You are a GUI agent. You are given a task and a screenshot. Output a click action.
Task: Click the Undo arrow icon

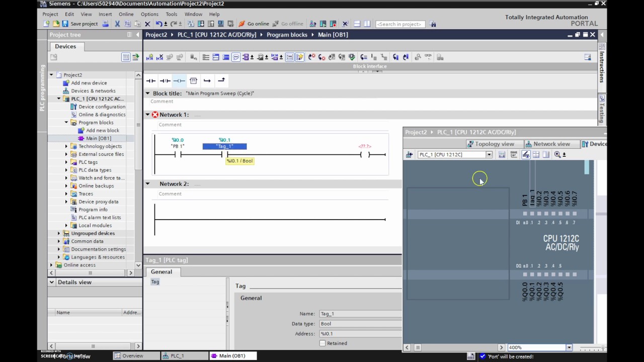pos(159,24)
